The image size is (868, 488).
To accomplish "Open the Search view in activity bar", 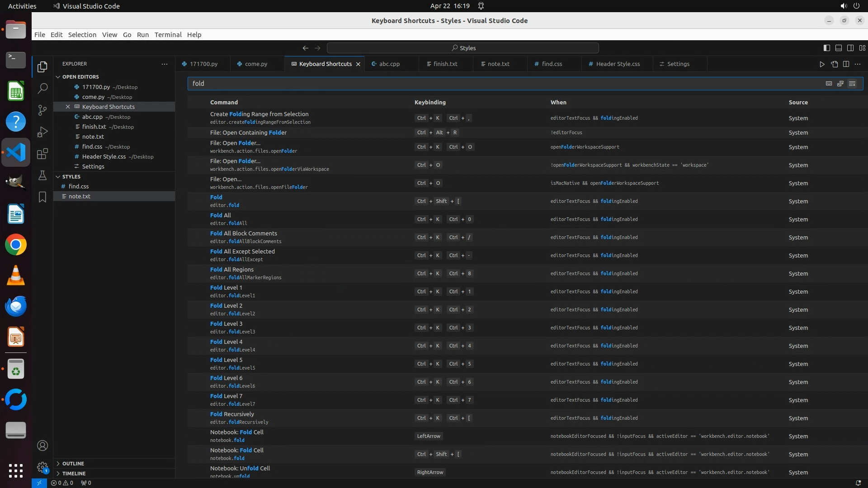I will (42, 88).
